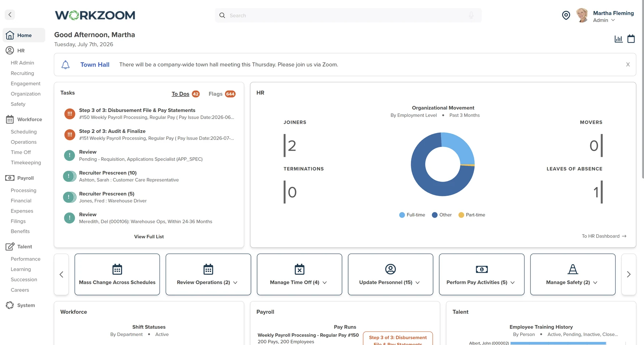Open Mass Change Across Schedules card
This screenshot has width=644, height=345.
(x=117, y=274)
